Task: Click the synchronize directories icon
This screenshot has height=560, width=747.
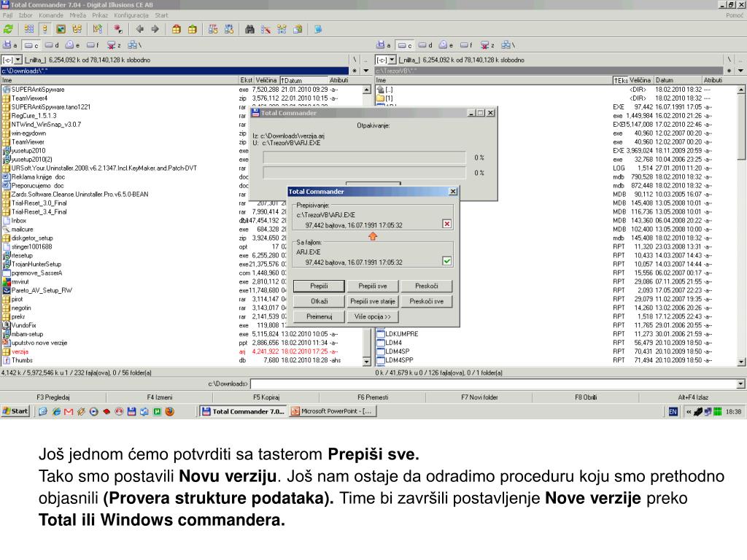Action: 282,29
